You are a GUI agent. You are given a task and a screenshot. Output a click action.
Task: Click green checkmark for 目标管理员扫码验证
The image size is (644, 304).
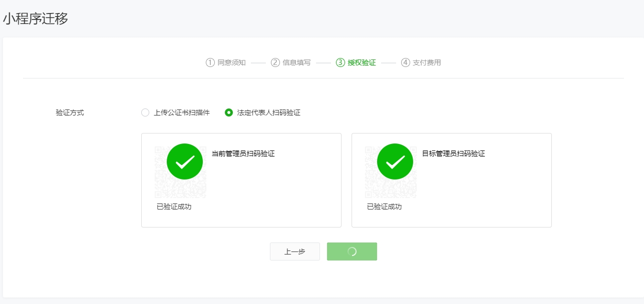click(x=395, y=161)
